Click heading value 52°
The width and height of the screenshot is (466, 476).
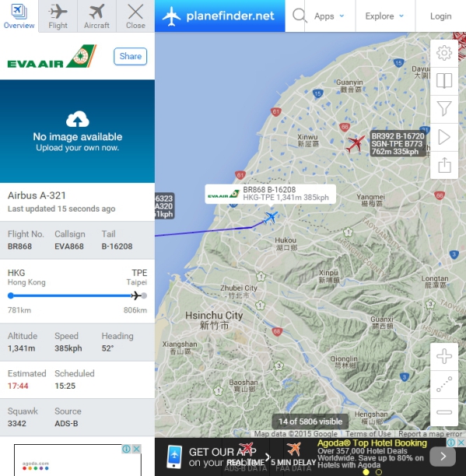click(107, 348)
